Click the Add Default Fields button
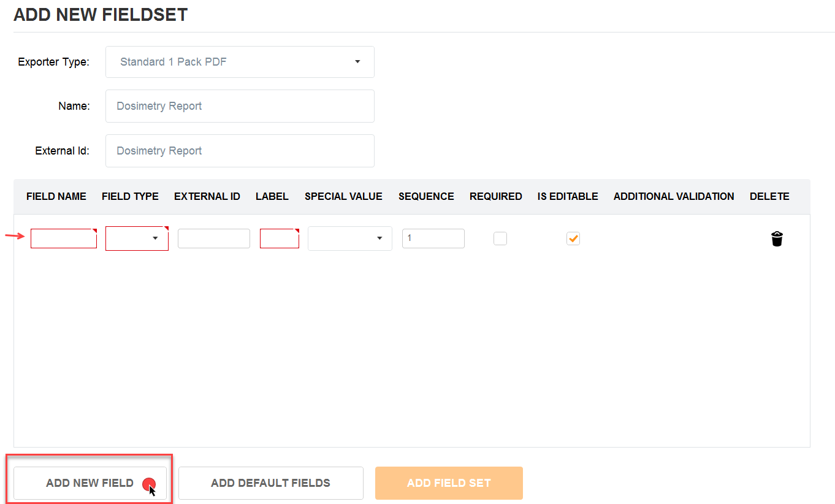 (271, 483)
